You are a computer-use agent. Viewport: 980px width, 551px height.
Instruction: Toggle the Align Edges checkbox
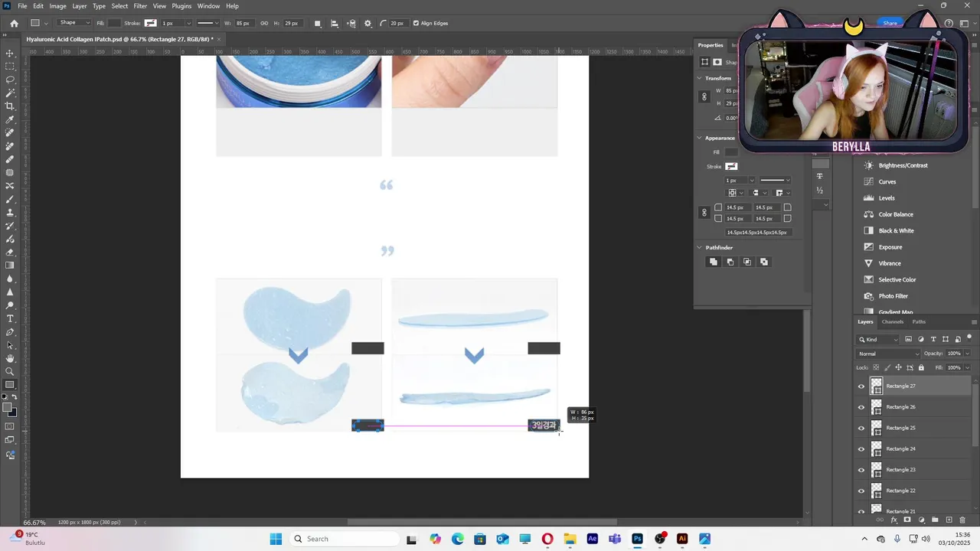pos(416,23)
